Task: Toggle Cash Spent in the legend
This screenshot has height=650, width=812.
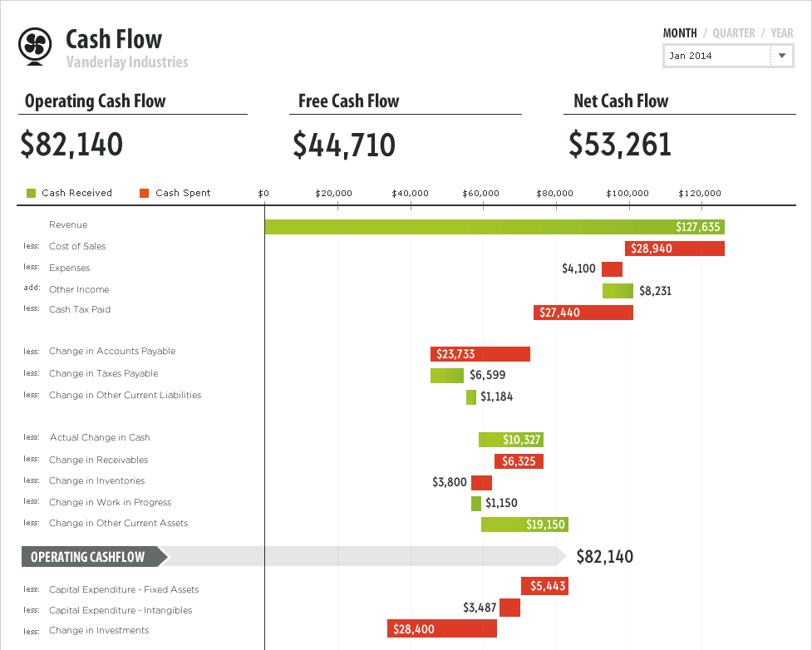Action: (185, 192)
